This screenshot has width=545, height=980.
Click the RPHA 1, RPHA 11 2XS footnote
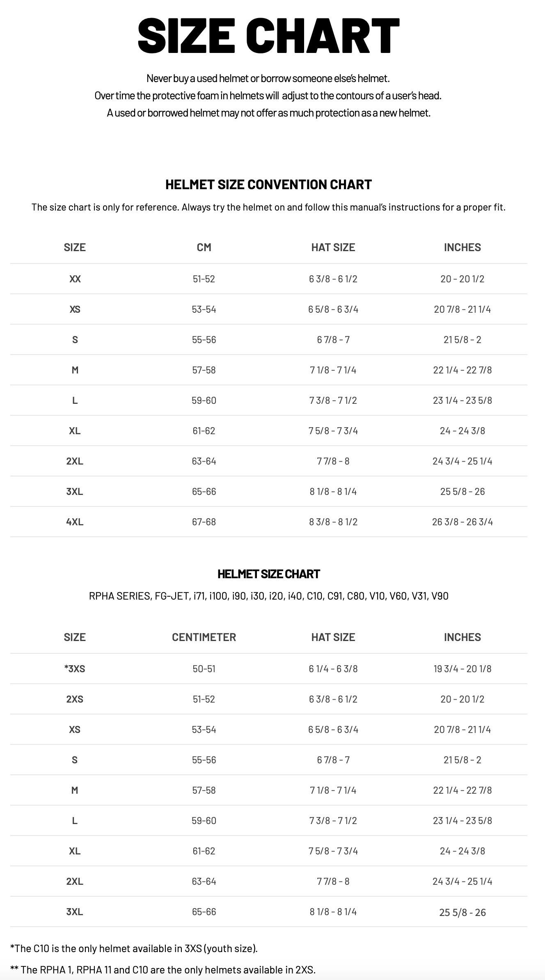163,970
